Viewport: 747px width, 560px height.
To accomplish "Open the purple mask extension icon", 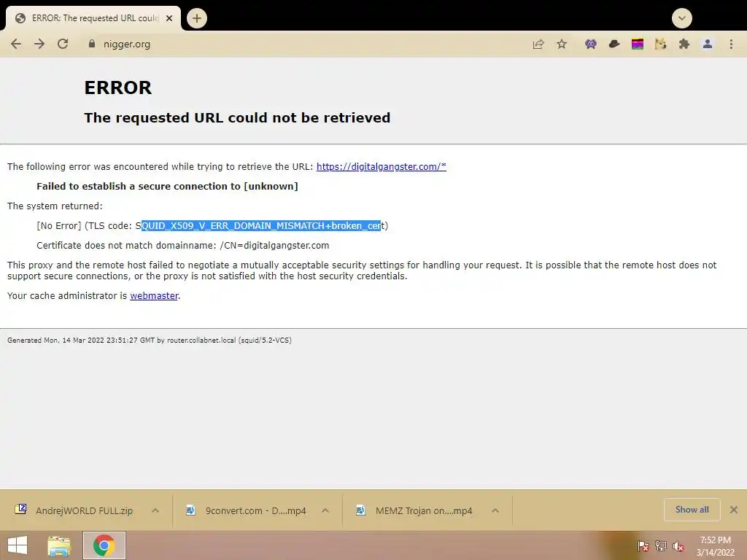I will 591,44.
